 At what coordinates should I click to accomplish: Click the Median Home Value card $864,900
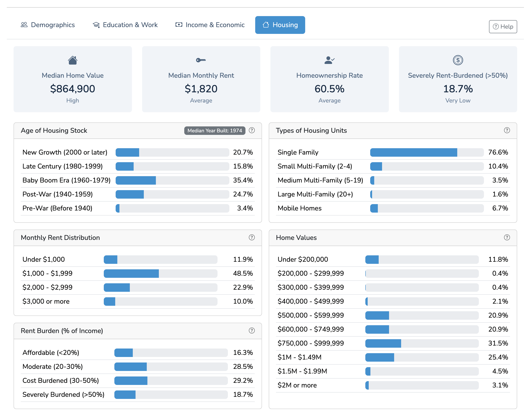coord(73,79)
